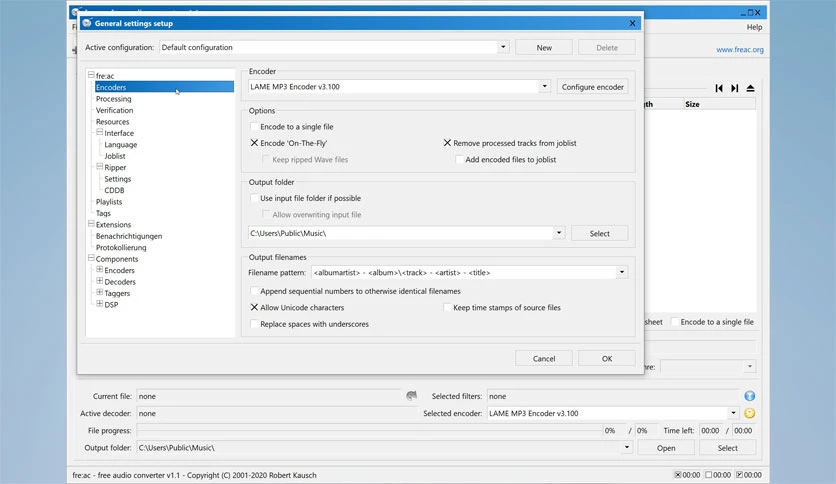This screenshot has height=484, width=836.
Task: Click the File progress bar
Action: (369, 430)
